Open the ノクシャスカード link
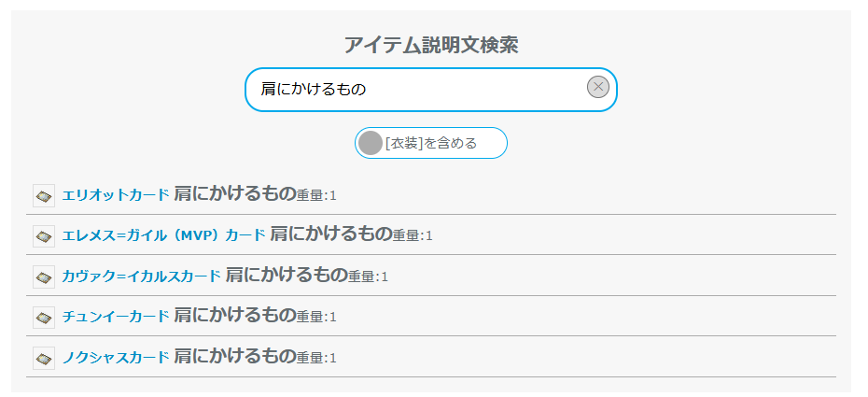 pos(115,358)
